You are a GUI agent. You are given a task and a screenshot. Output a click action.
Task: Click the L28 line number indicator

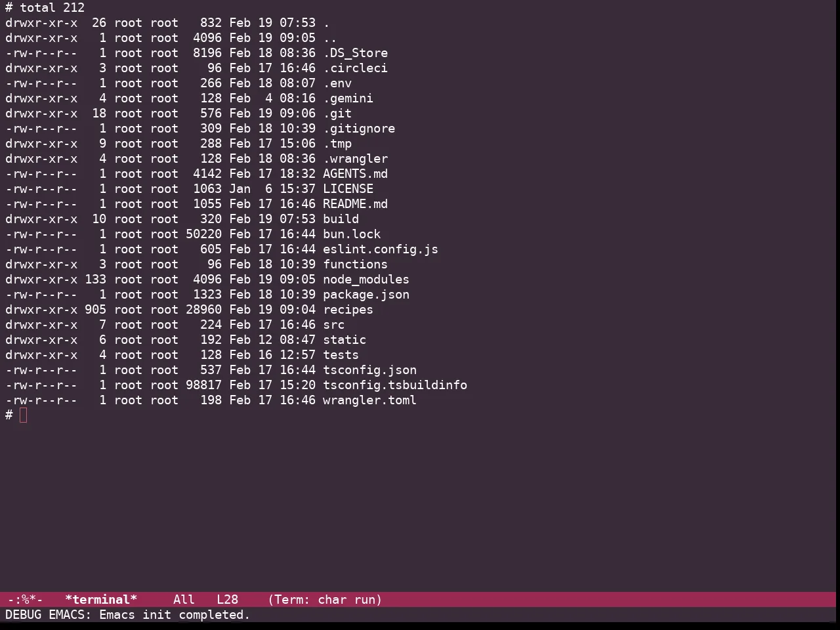pyautogui.click(x=227, y=600)
